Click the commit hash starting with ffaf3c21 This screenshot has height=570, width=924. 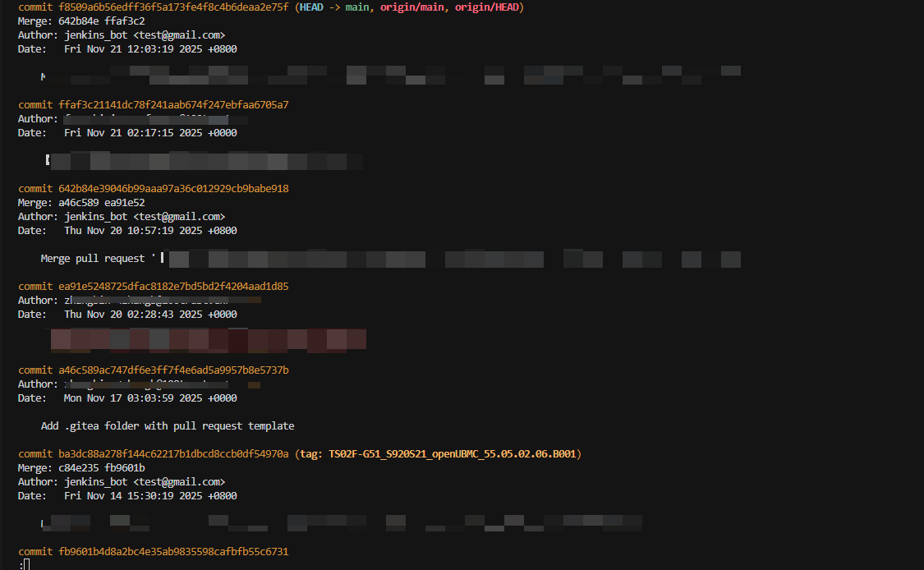click(173, 105)
